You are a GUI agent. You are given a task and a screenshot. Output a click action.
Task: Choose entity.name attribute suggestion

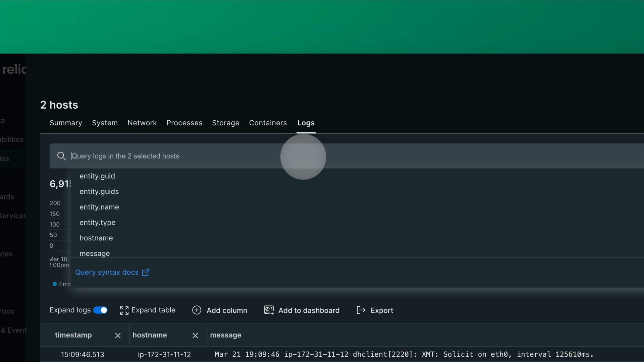[99, 207]
